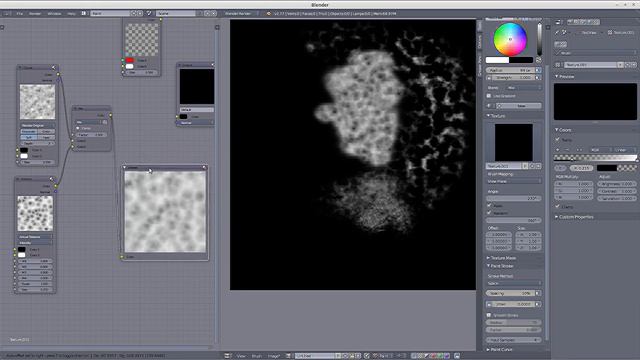Enable the Use Gradient checkbox
This screenshot has width=640, height=360.
coord(489,96)
